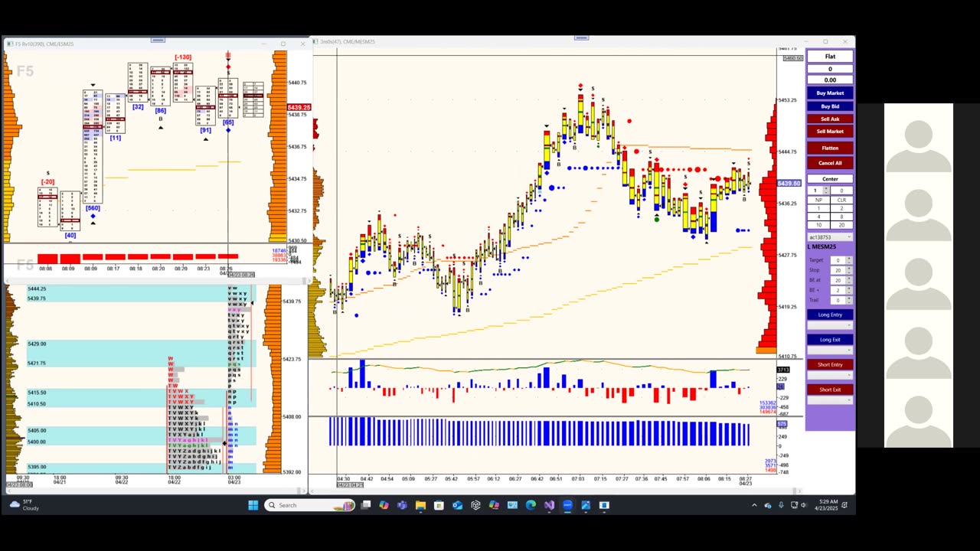This screenshot has height=551, width=980.
Task: Click the taskbar Search box
Action: click(309, 505)
